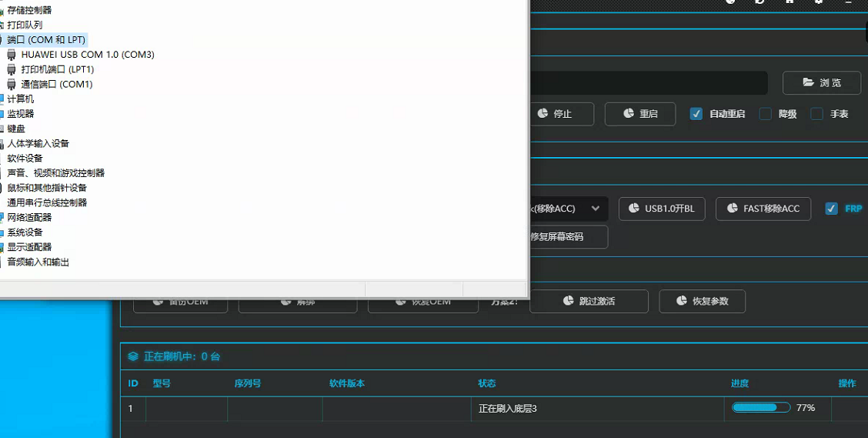Click the firmware file path field
The height and width of the screenshot is (438, 868).
tap(648, 82)
